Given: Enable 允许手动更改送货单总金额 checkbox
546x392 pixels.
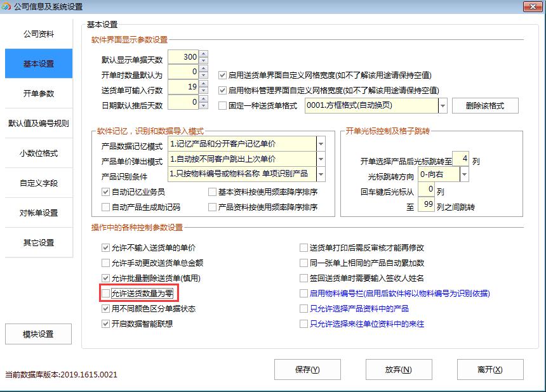Looking at the screenshot, I should tap(105, 263).
